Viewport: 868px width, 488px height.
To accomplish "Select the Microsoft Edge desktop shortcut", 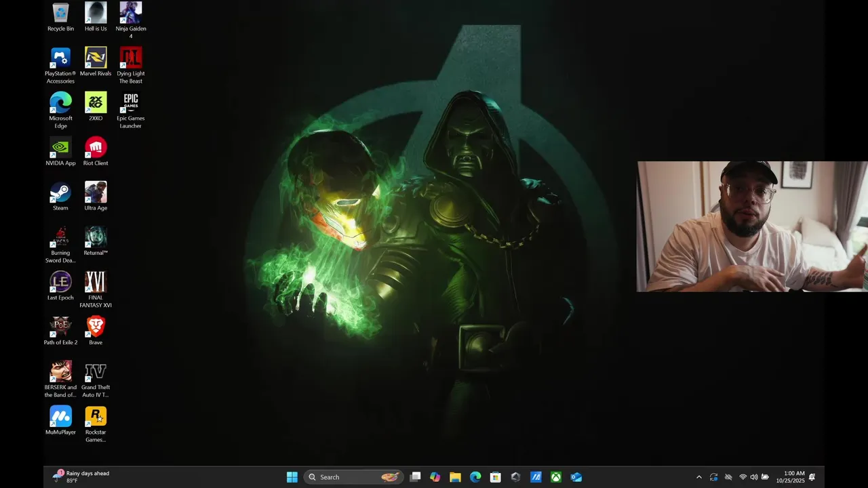I will coord(60,110).
